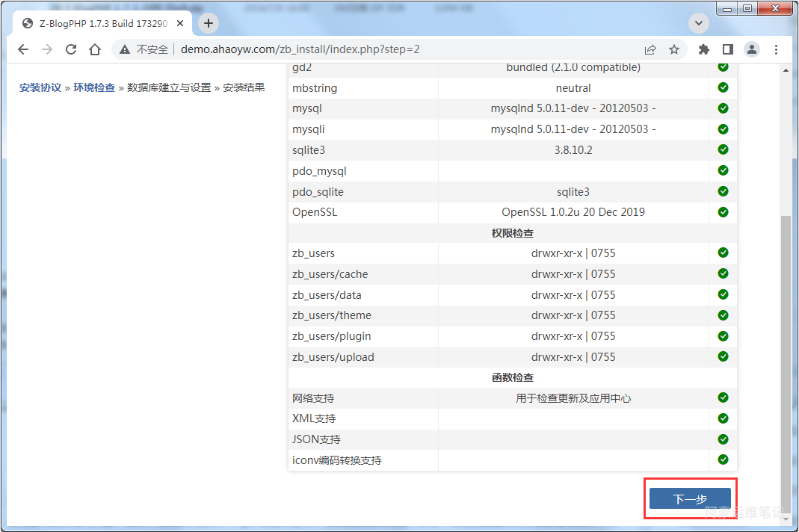Click the green check icon for OpenSSL

[723, 212]
